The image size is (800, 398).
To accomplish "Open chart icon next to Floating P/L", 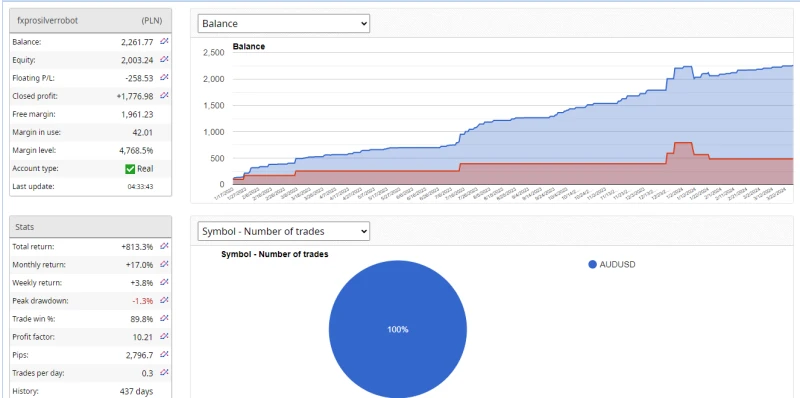I will coord(164,77).
